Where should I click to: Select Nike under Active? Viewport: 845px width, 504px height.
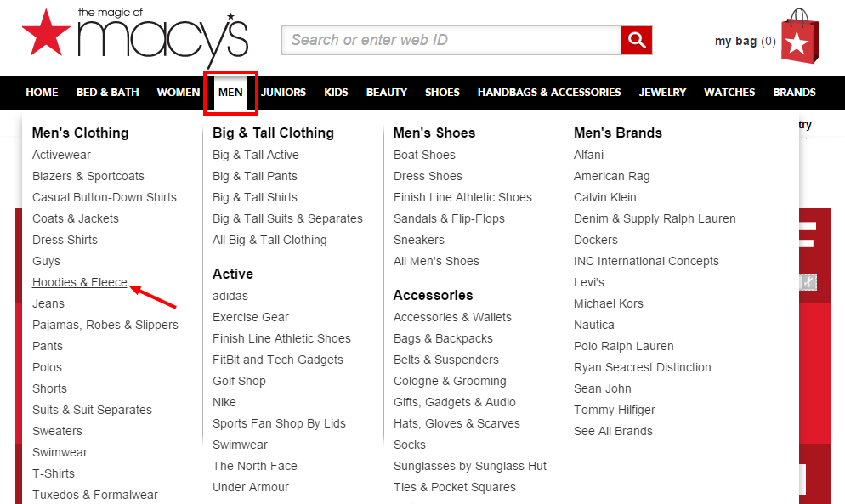point(224,402)
